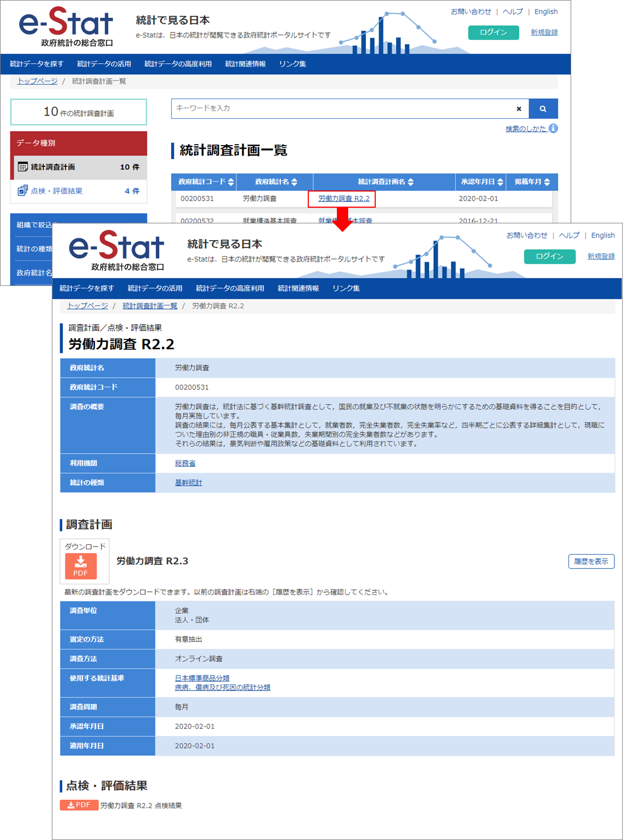Sort by 承認年月日 column arrows
Viewport: 623px width, 840px height.
click(x=500, y=182)
